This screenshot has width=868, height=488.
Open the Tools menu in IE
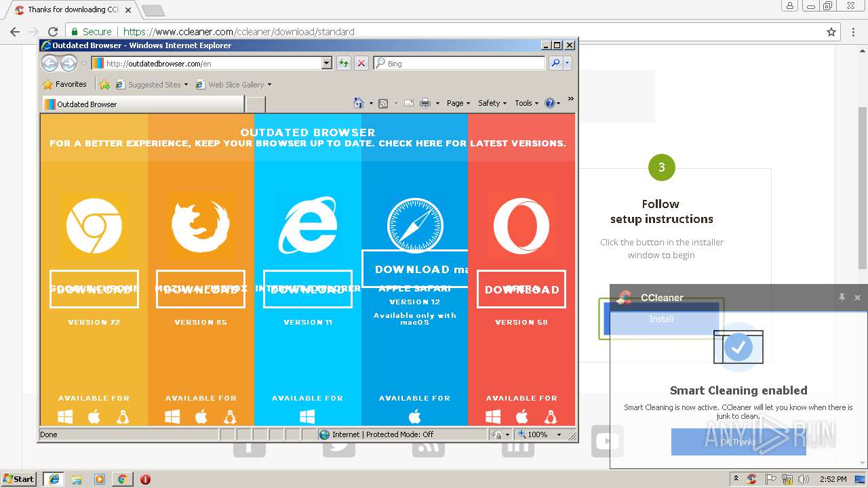pyautogui.click(x=526, y=103)
